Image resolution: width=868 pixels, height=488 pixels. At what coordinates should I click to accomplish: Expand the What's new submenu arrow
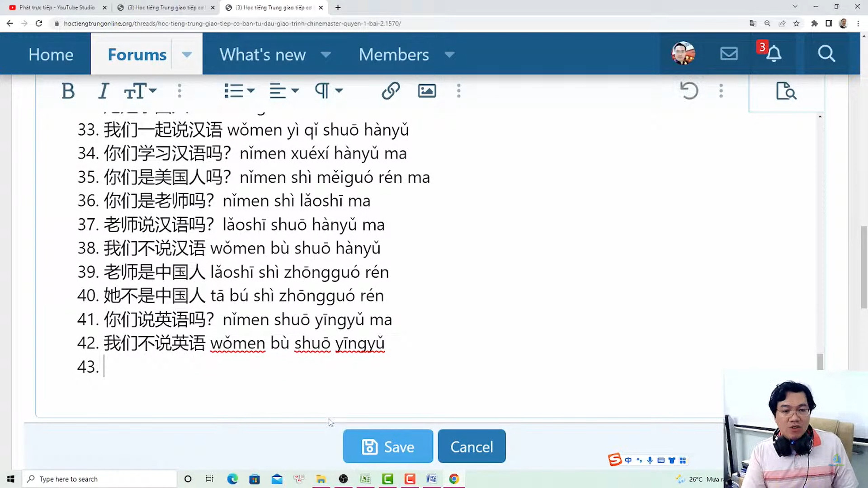pyautogui.click(x=326, y=55)
